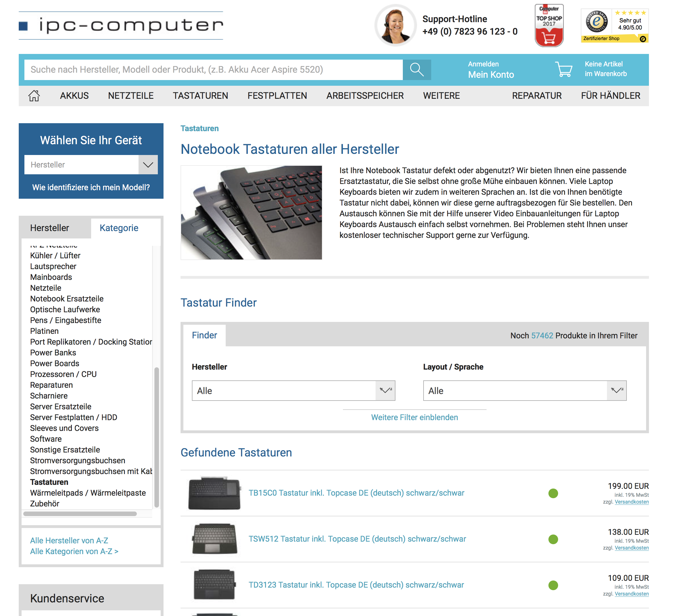Viewport: 683px width, 616px height.
Task: Open TSW512 Tastatur product link
Action: (x=357, y=539)
